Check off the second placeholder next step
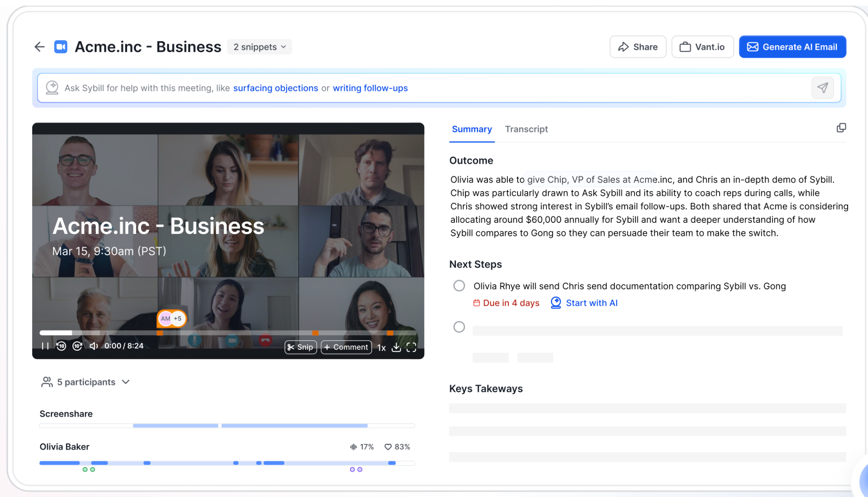 point(459,327)
